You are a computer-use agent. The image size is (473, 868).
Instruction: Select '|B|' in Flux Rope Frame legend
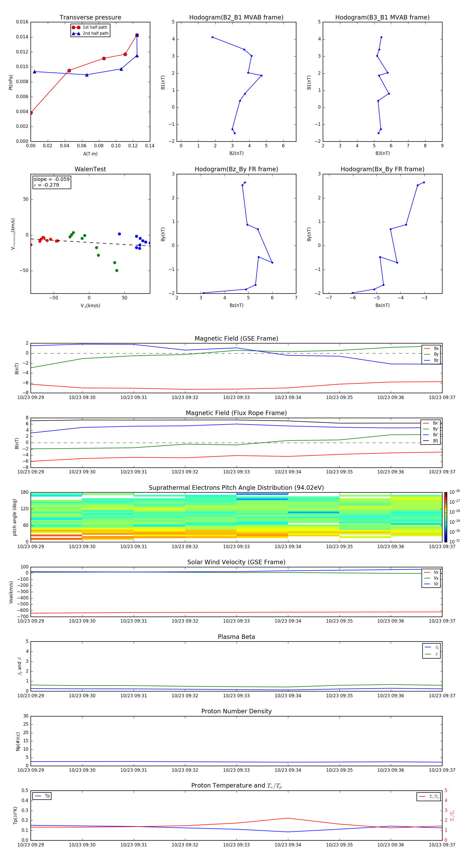tap(431, 441)
